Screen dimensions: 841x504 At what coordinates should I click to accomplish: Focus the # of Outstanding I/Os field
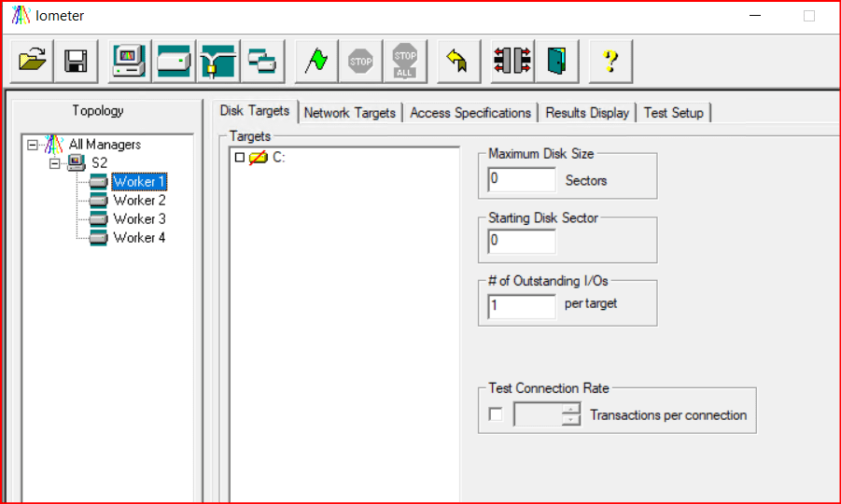(521, 305)
